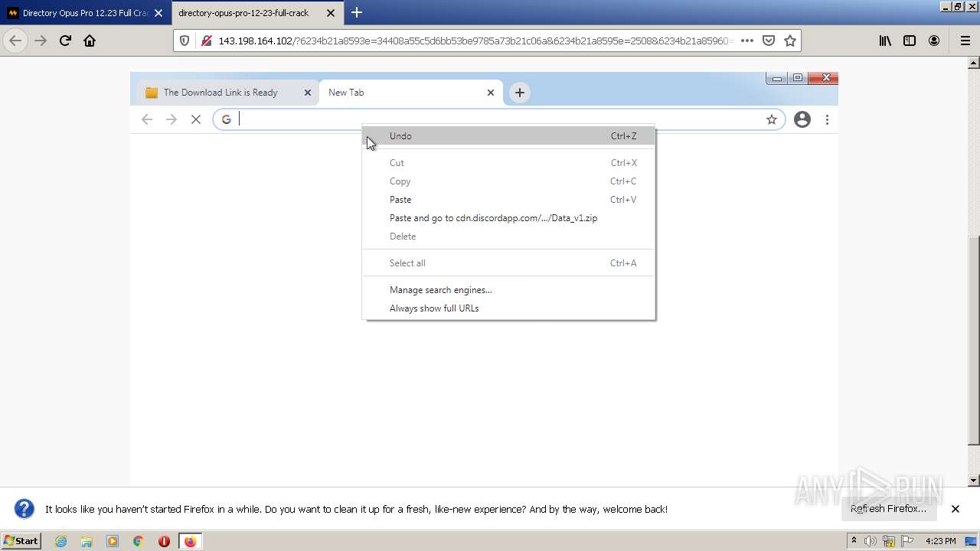Open the tracking protection shield icon

click(x=185, y=41)
